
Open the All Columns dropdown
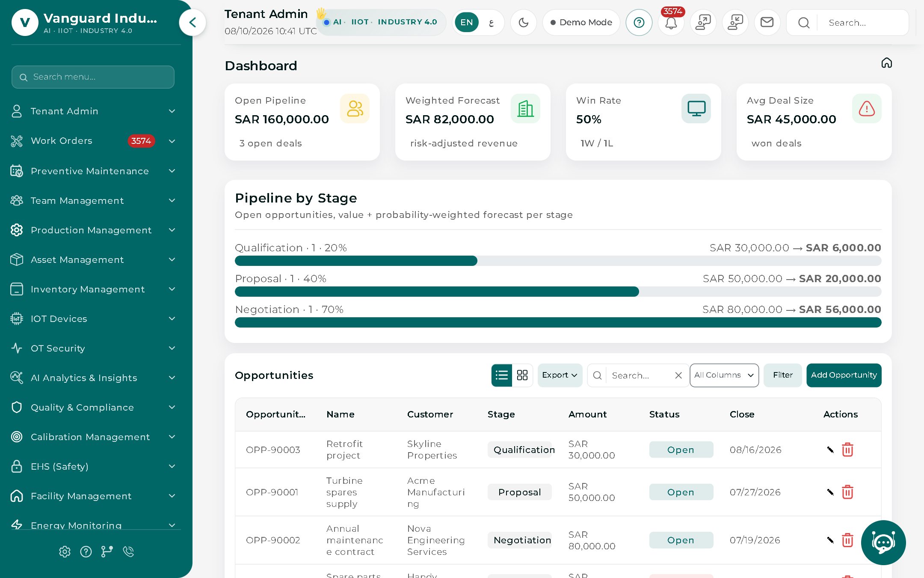coord(724,375)
